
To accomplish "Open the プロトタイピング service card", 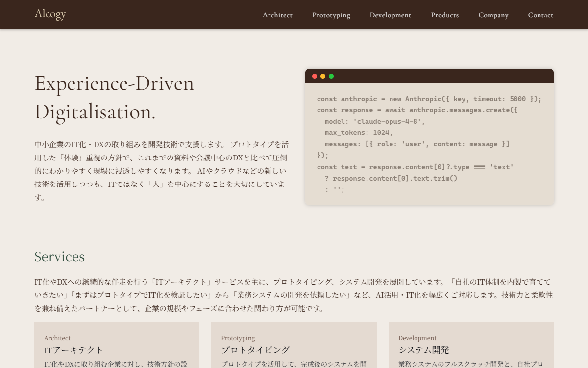I will (x=294, y=345).
